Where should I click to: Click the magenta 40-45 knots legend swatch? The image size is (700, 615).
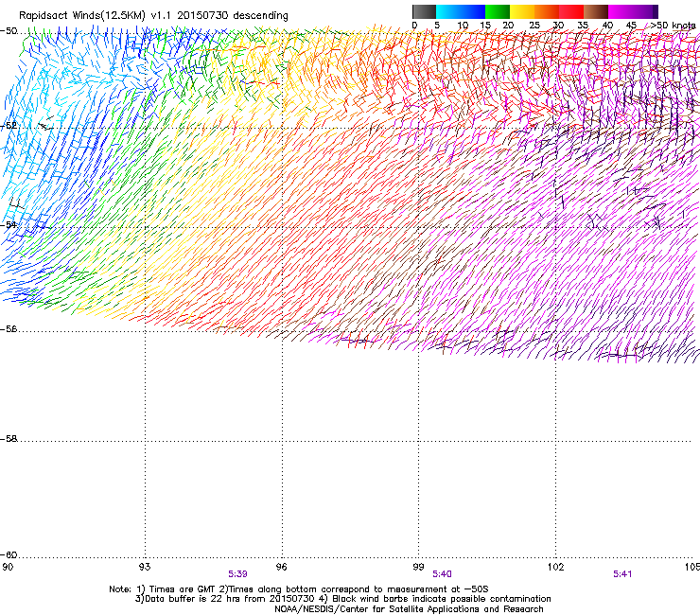[x=621, y=11]
